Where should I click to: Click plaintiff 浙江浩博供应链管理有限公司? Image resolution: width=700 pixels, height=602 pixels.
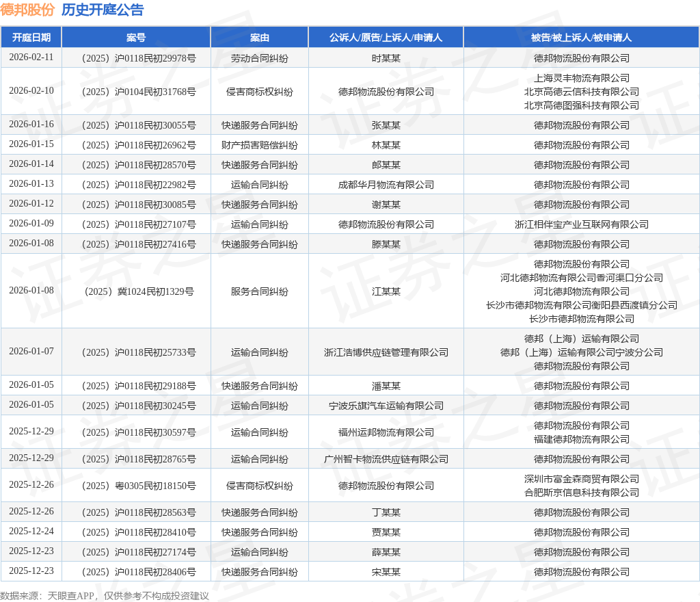pos(386,352)
